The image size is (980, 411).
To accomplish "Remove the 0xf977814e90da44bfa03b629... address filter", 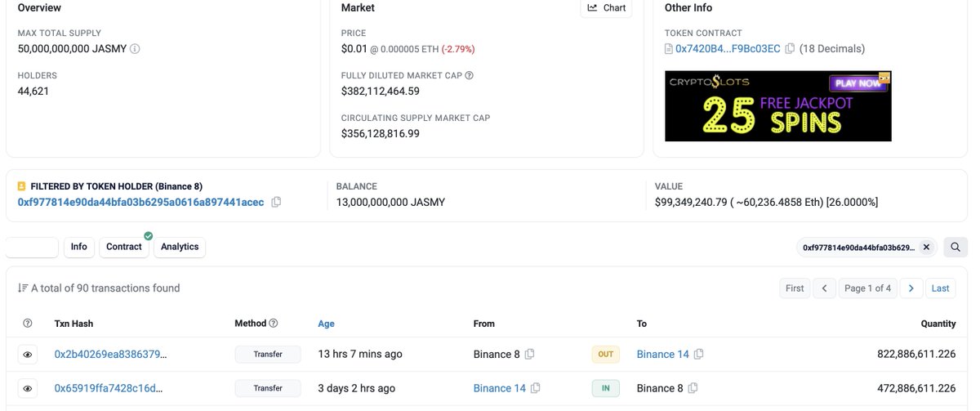I will click(x=926, y=247).
